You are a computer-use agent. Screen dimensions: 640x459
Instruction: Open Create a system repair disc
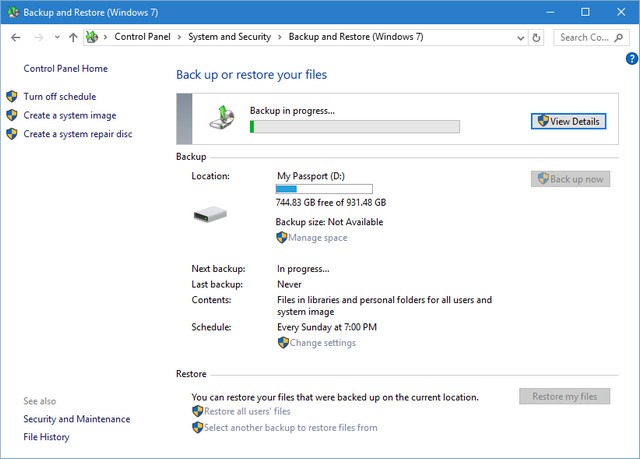(78, 134)
